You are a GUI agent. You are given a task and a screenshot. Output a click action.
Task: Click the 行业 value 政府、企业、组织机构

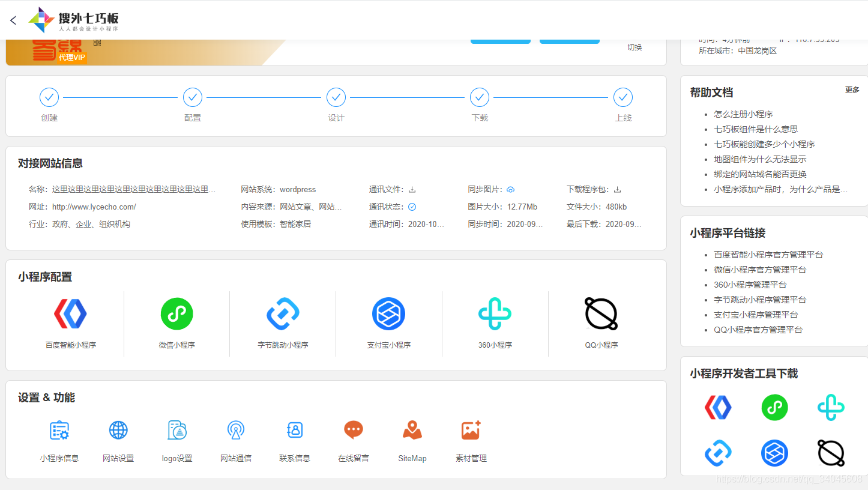pos(91,225)
